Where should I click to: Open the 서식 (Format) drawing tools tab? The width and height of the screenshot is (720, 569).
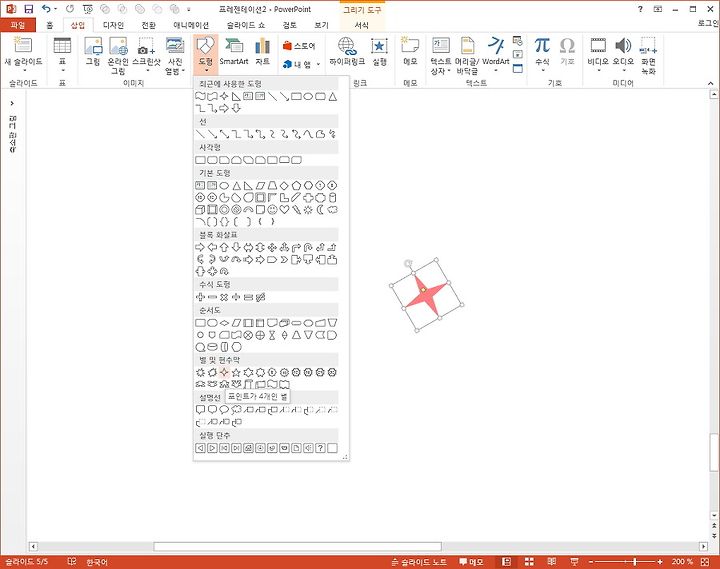tap(362, 25)
